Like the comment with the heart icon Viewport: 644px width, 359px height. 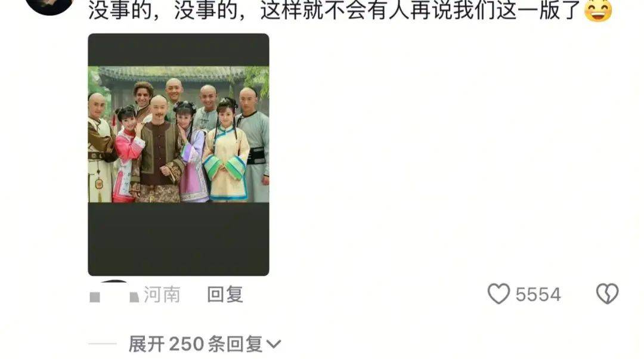coord(499,293)
